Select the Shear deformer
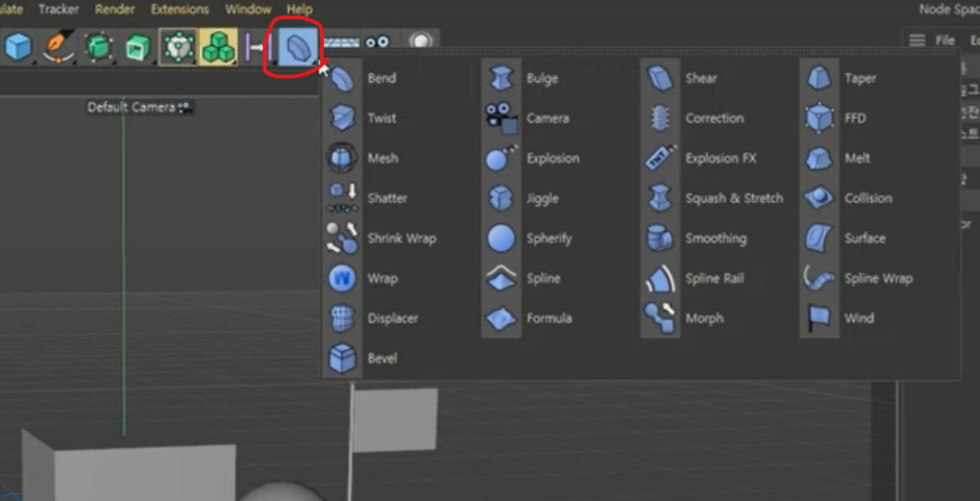The height and width of the screenshot is (501, 980). (681, 78)
